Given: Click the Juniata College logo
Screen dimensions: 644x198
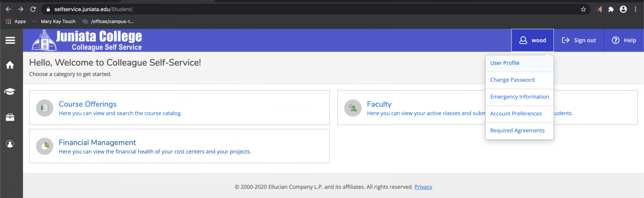Looking at the screenshot, I should pos(87,40).
